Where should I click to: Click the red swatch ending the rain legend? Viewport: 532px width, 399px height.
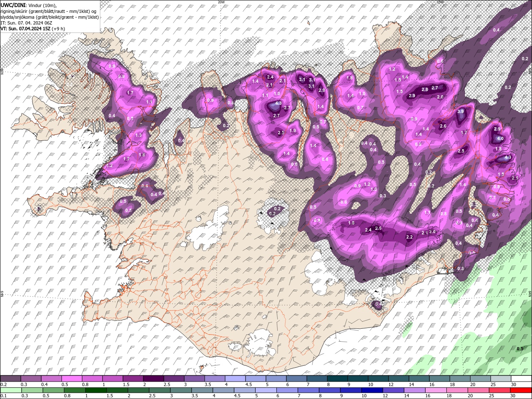tap(521, 390)
